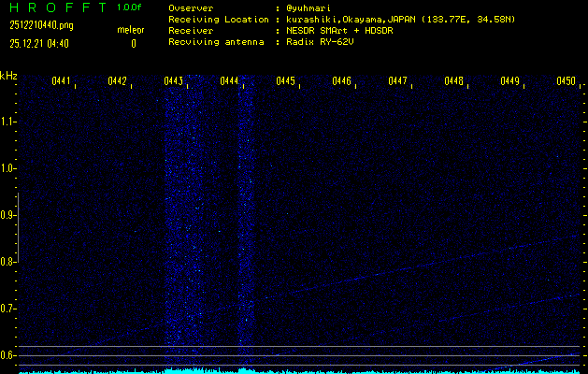This screenshot has width=588, height=374.
Task: Click the 0444 time tick label
Action: 229,82
